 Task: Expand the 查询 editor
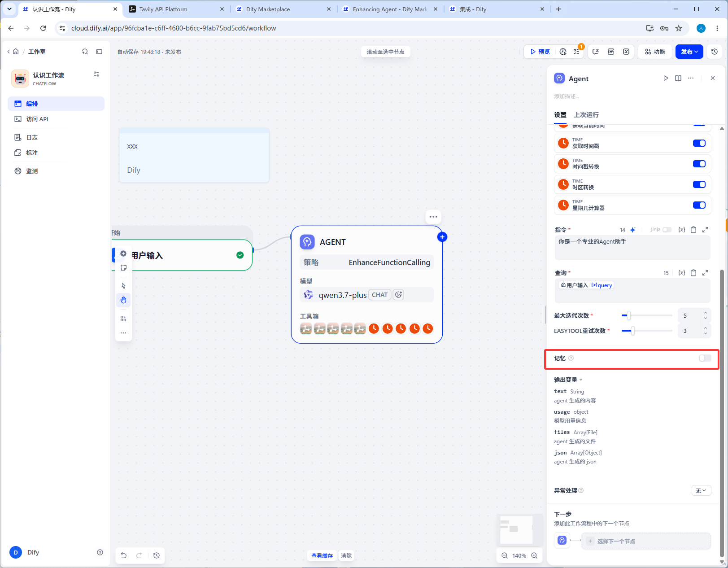coord(705,273)
